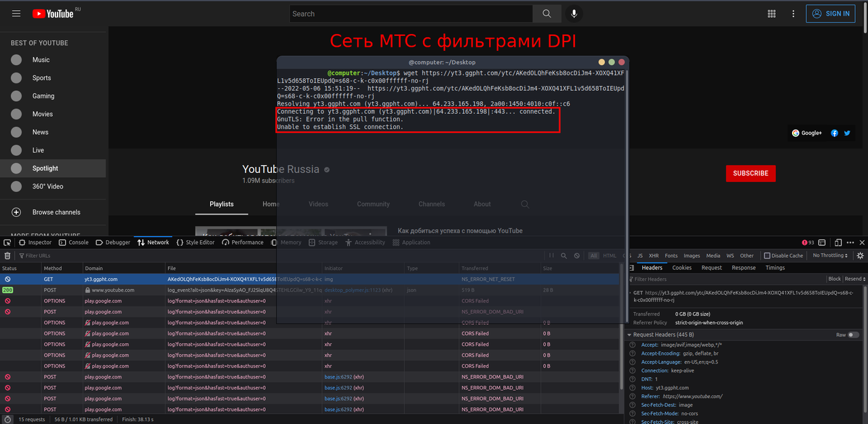
Task: Open YouTube settings three-dot menu
Action: coord(793,14)
